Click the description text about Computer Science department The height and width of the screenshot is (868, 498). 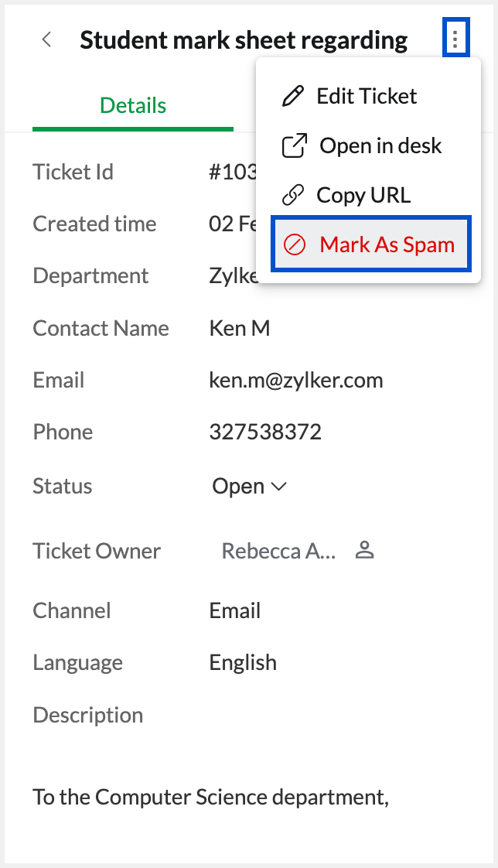coord(210,796)
